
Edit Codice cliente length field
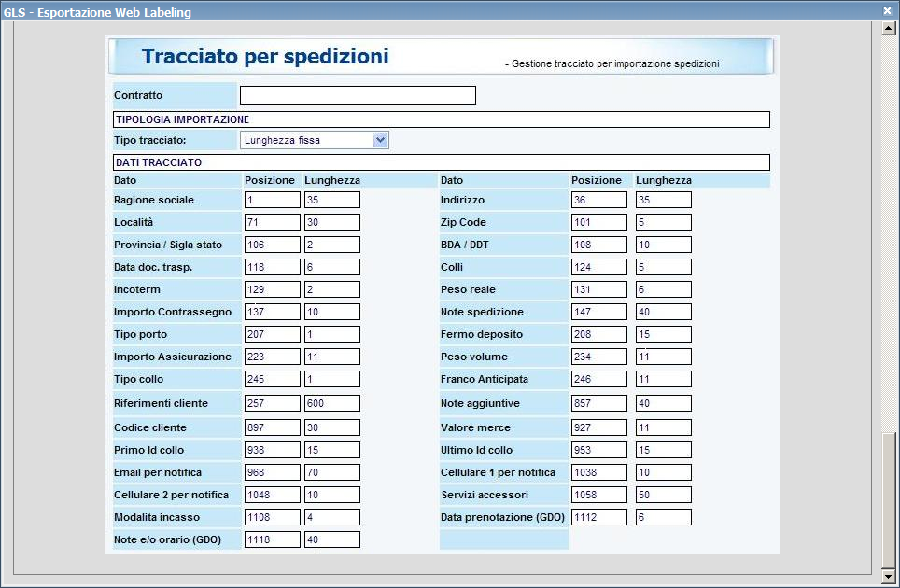coord(332,427)
